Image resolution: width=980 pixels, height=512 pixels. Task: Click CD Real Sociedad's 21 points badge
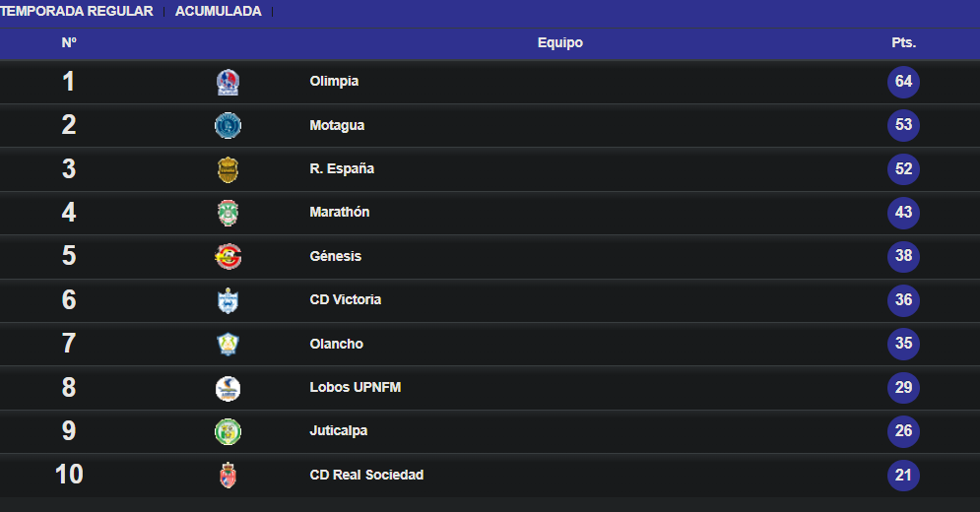[904, 476]
